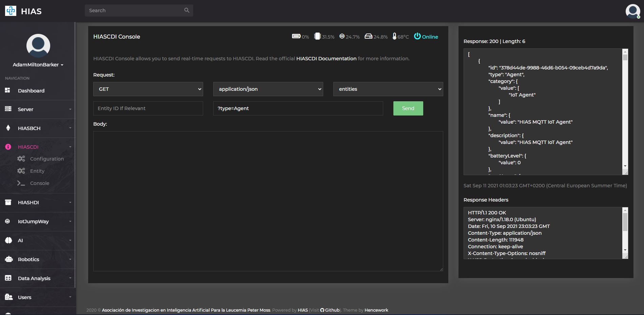
Task: Open the Console submenu item
Action: [x=40, y=183]
